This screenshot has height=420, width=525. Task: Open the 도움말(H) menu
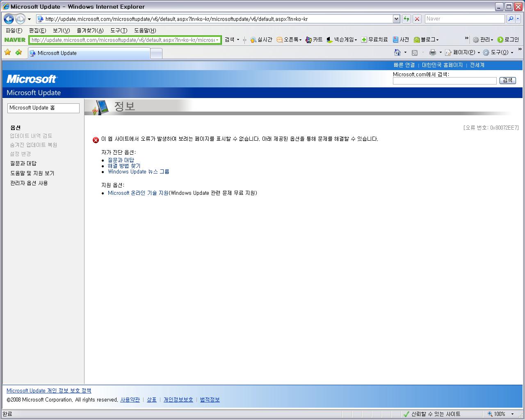click(145, 30)
